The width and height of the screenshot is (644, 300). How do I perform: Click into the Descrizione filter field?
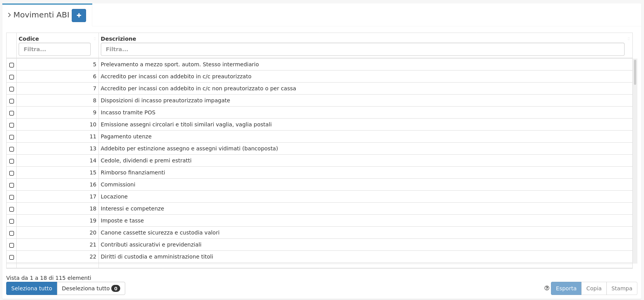pyautogui.click(x=362, y=49)
